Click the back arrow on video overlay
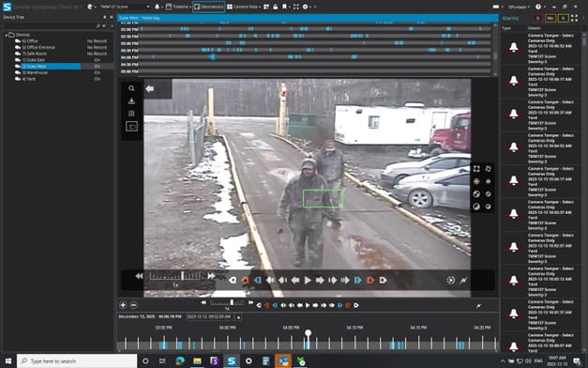Screen dimensions: 588x368 coord(150,88)
